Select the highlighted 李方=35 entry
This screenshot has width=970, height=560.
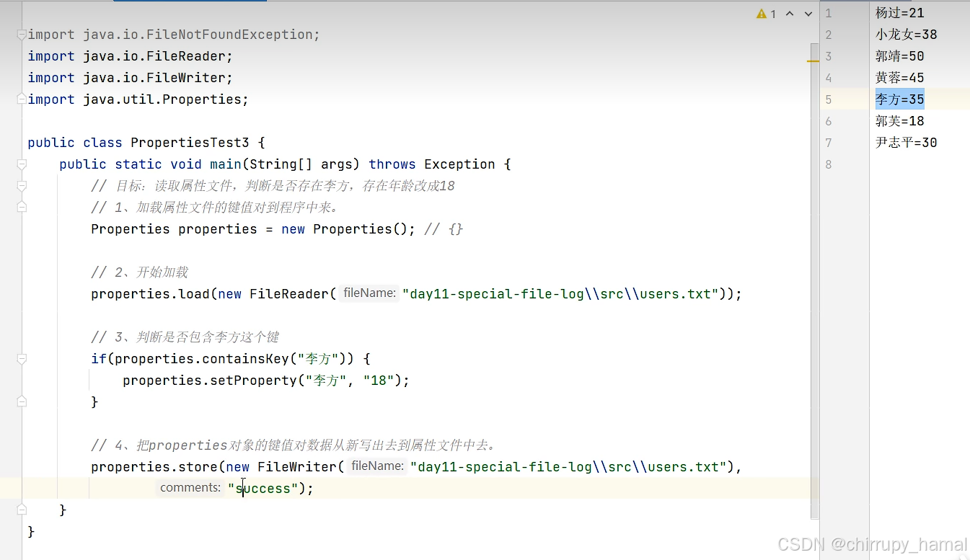[899, 99]
